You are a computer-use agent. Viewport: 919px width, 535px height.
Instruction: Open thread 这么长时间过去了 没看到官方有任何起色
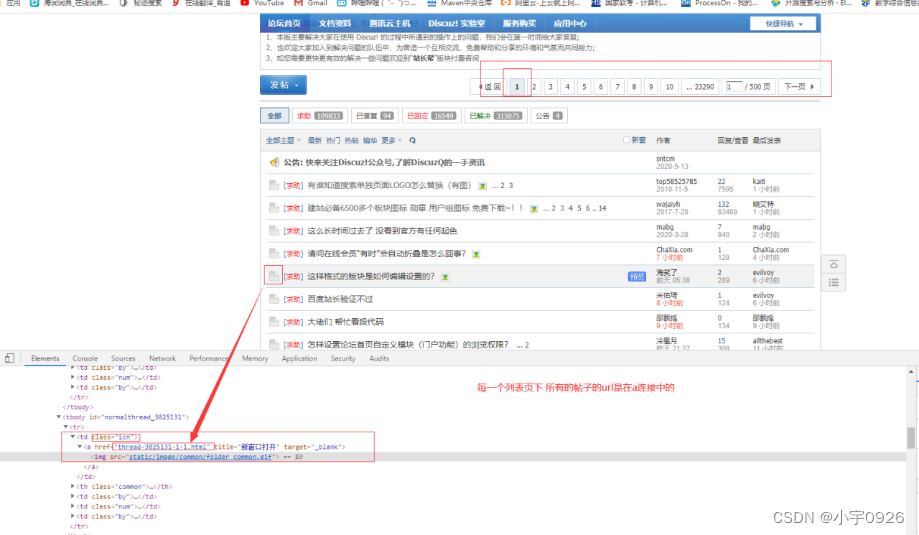tap(382, 231)
